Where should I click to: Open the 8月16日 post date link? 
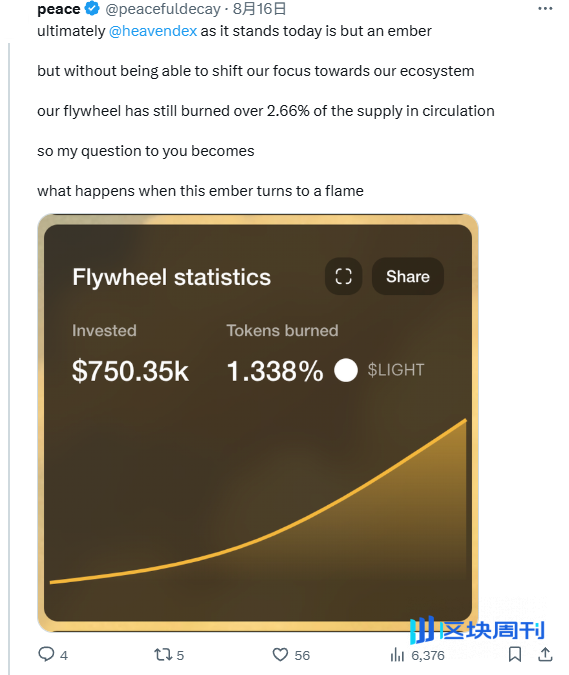click(x=259, y=9)
